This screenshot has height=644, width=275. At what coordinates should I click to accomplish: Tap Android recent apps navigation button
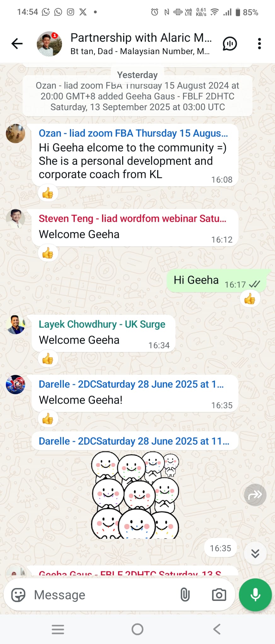58,629
